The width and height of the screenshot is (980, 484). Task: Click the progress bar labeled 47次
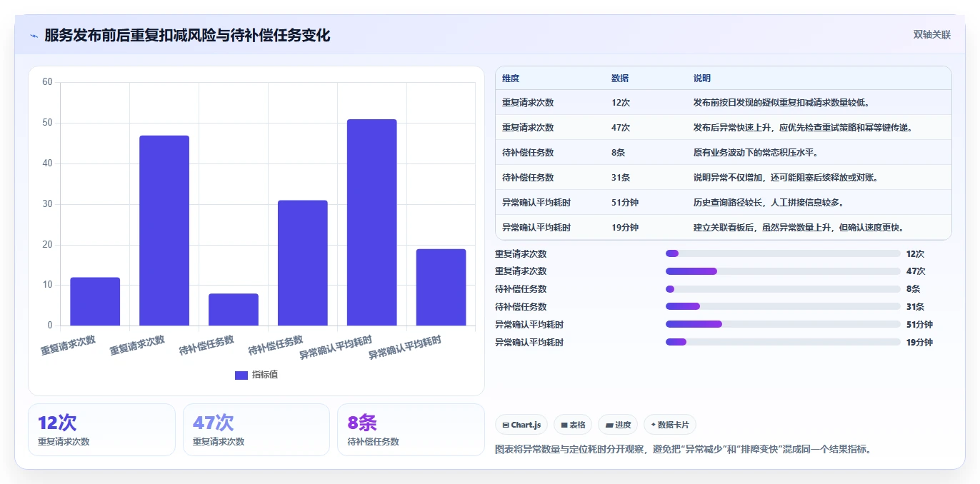pos(783,271)
